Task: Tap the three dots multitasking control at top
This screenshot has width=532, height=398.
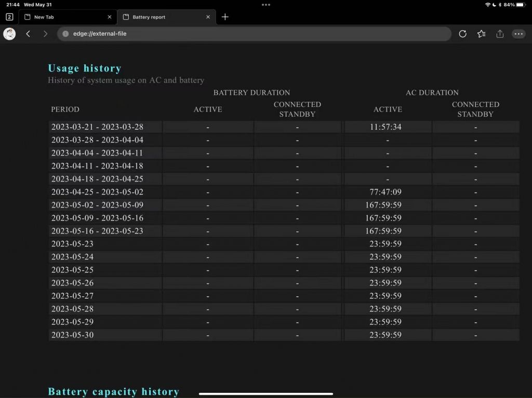Action: tap(266, 5)
